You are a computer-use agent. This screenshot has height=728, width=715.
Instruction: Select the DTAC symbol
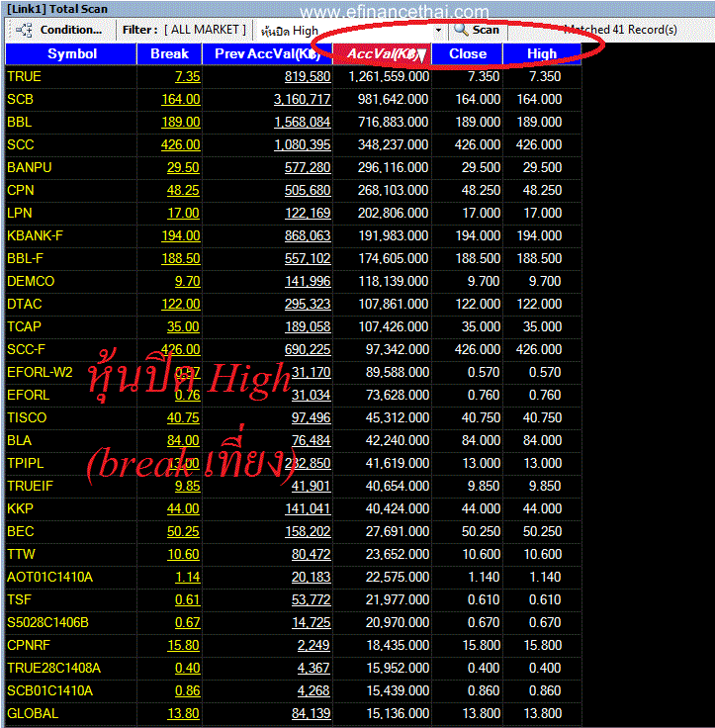pyautogui.click(x=25, y=304)
